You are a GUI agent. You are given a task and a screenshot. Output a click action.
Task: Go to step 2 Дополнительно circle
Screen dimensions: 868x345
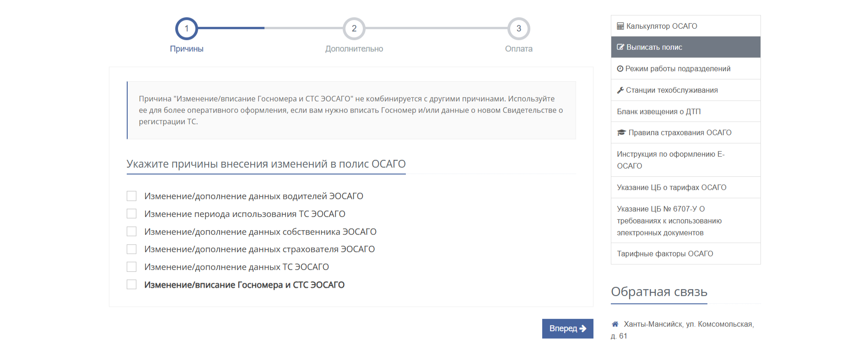(354, 28)
